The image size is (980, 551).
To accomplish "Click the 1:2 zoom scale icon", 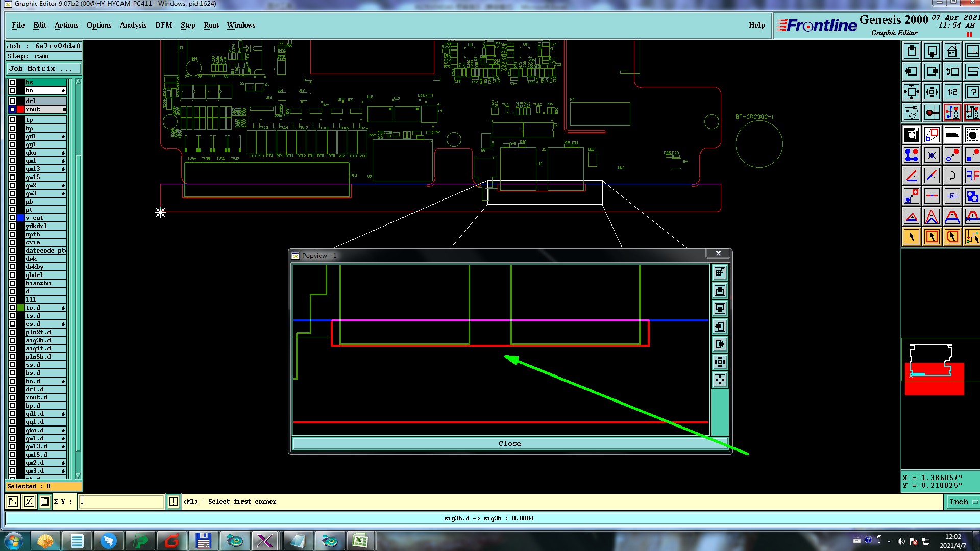I will pyautogui.click(x=952, y=92).
